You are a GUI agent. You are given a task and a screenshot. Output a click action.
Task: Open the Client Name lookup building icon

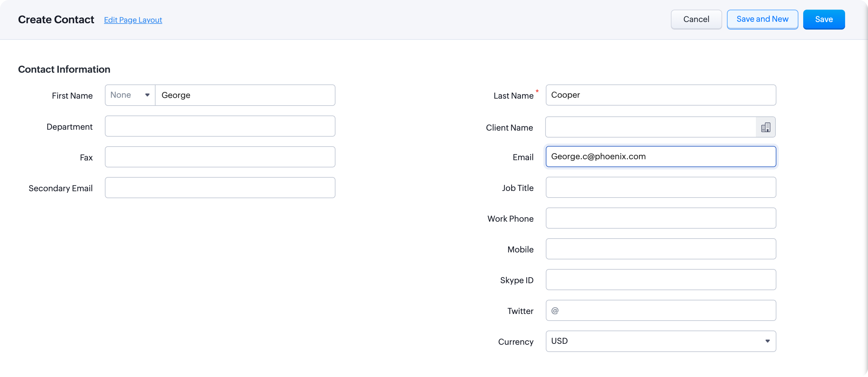765,127
